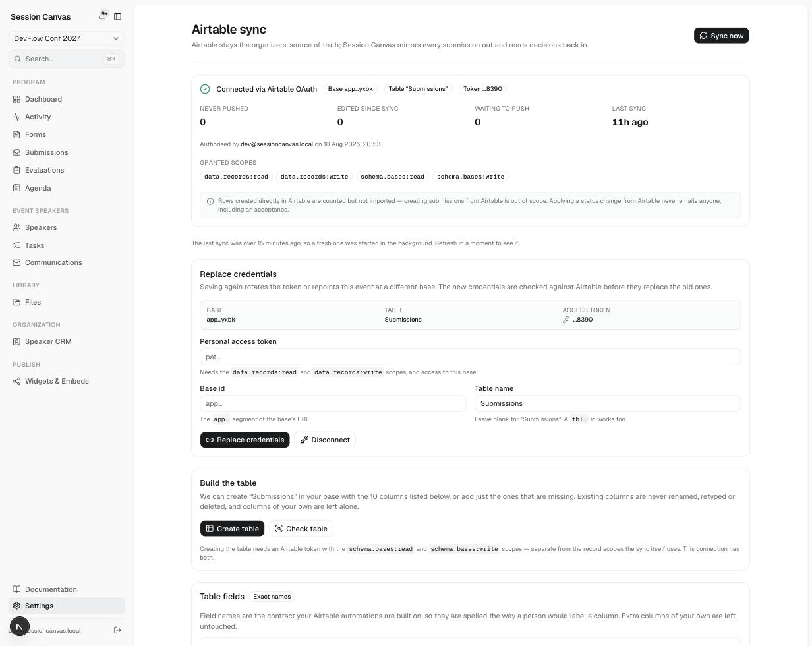Click the Speakers people icon
The height and width of the screenshot is (646, 812).
pyautogui.click(x=16, y=227)
